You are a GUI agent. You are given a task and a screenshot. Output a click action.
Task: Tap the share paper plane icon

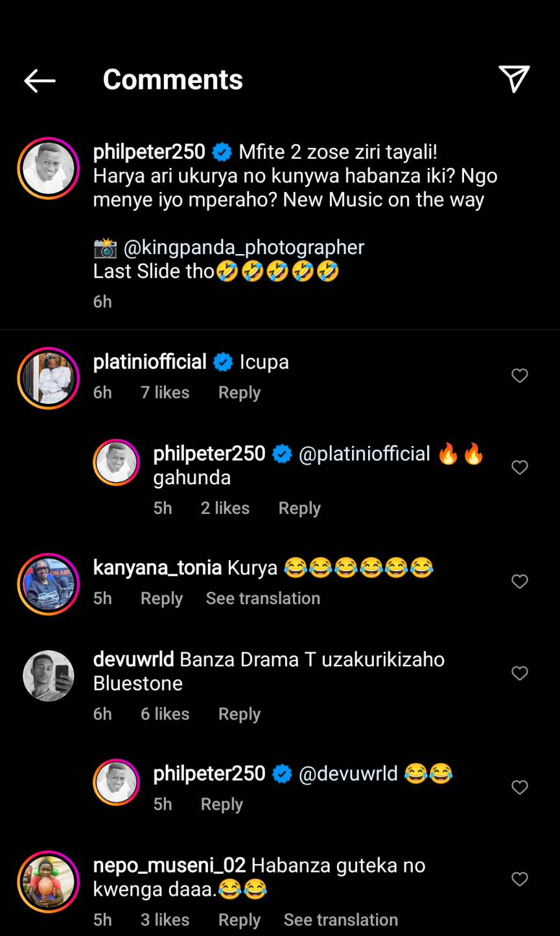(515, 79)
